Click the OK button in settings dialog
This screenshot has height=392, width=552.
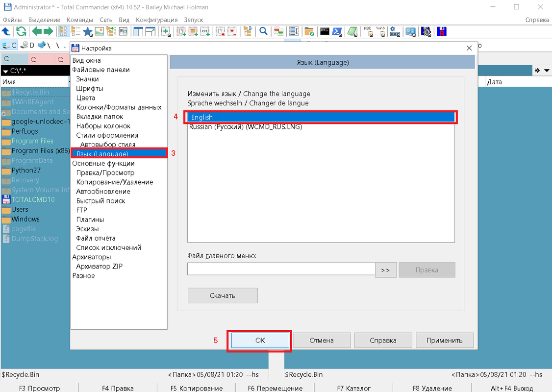coord(260,340)
